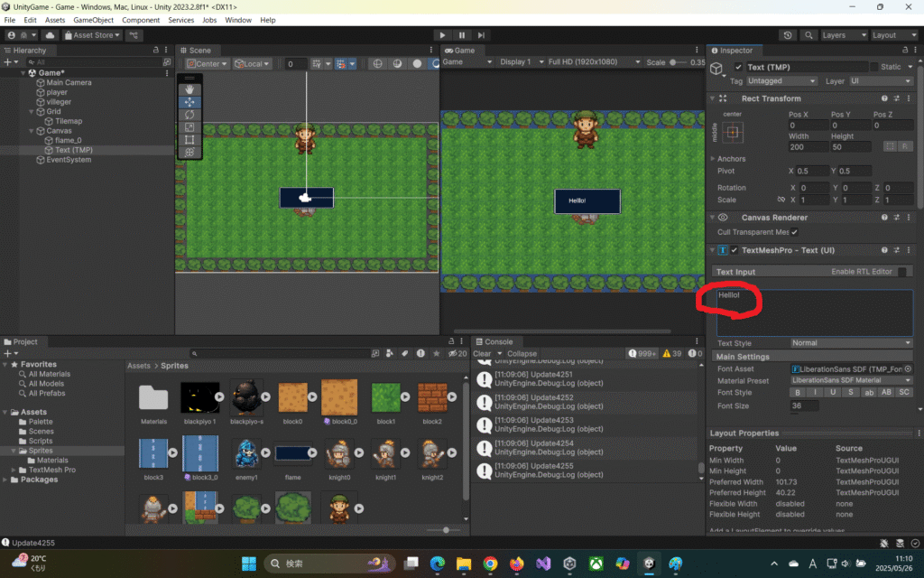Open the Text Style dropdown showing Normal
924x578 pixels.
pos(851,343)
